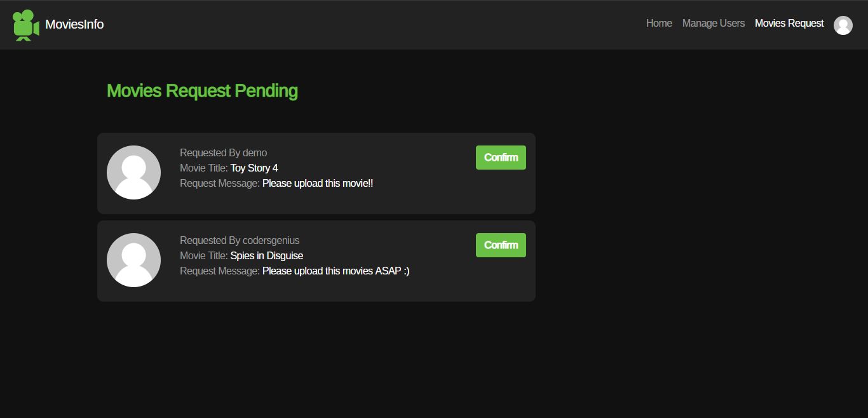Click the "Requested By demo" text
Screen dimensions: 868x418
tap(223, 152)
